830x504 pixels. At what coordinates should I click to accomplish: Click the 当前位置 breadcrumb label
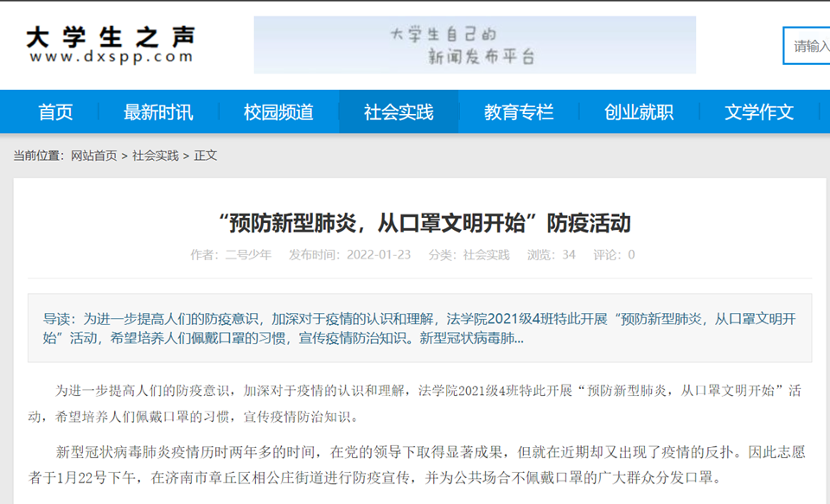(38, 156)
